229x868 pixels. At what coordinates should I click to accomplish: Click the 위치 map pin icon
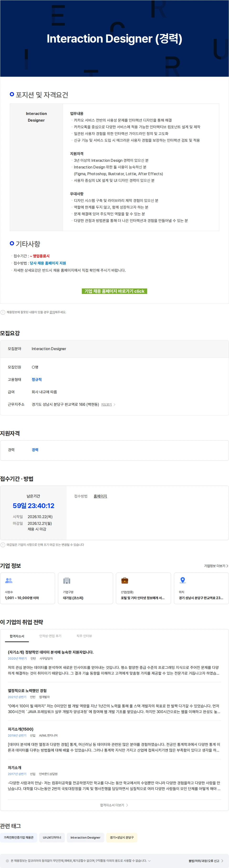[x=182, y=580]
